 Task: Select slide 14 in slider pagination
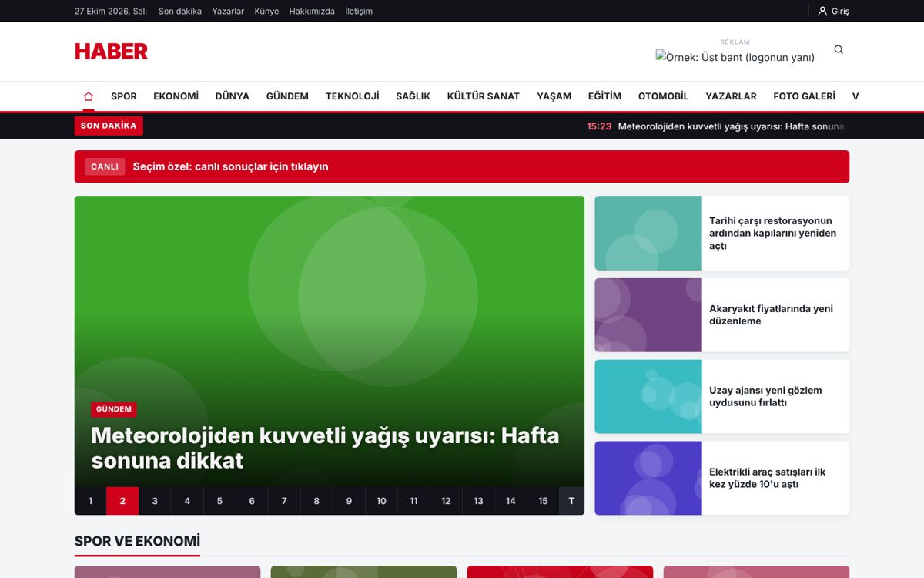click(511, 501)
